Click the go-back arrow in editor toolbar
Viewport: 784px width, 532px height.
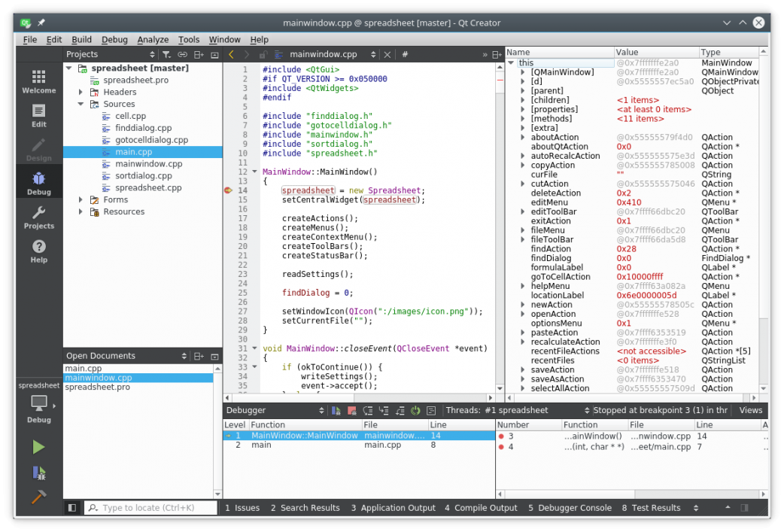coord(231,54)
